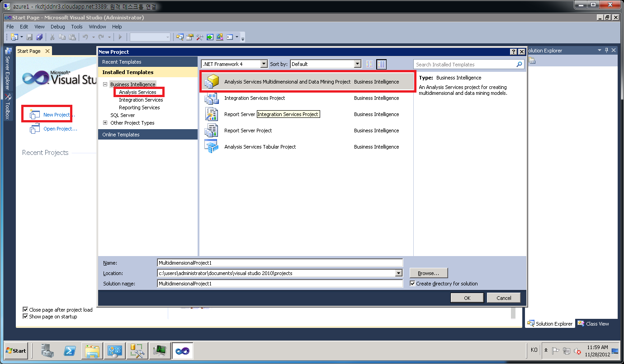
Task: Open Server Manager from the taskbar
Action: [x=47, y=350]
